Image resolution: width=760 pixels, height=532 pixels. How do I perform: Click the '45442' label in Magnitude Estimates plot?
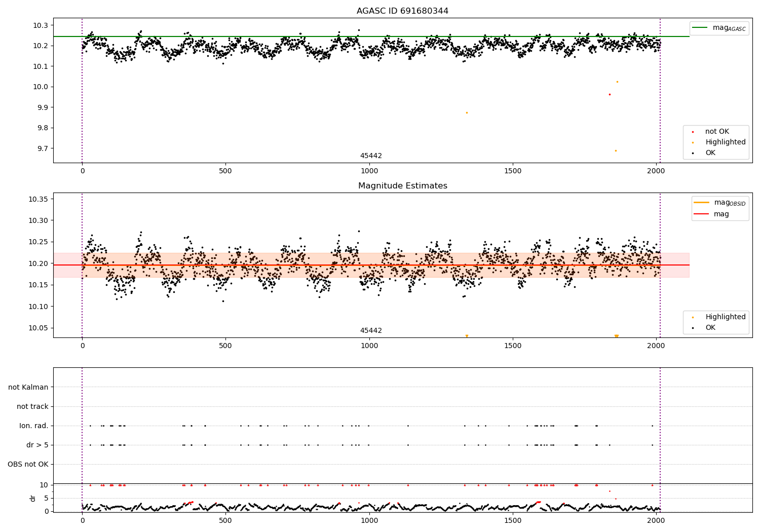pos(371,331)
